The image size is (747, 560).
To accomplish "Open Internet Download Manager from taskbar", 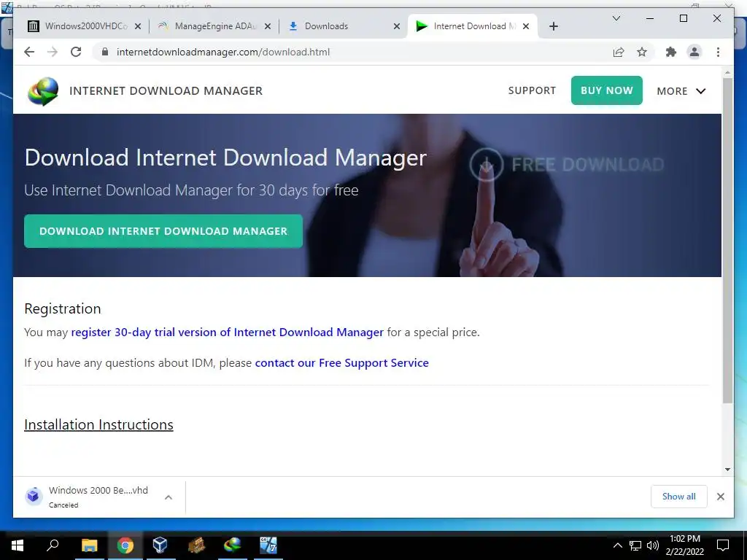I will (233, 545).
